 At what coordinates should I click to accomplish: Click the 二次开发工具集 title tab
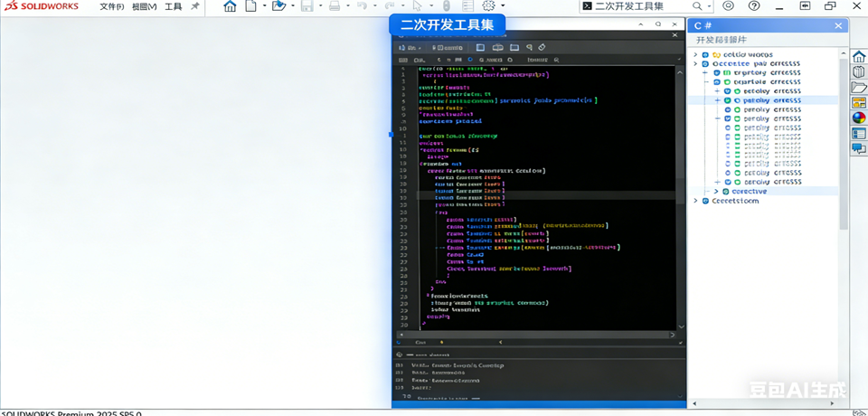tap(448, 25)
